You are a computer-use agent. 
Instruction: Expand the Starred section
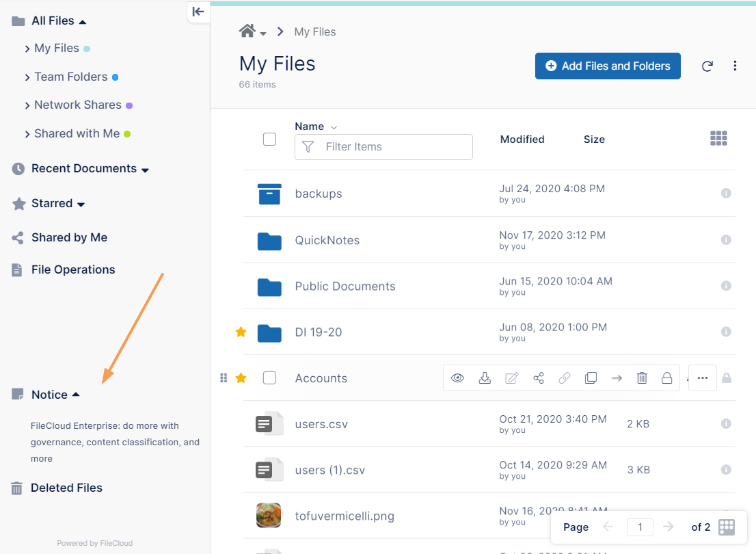tap(81, 205)
